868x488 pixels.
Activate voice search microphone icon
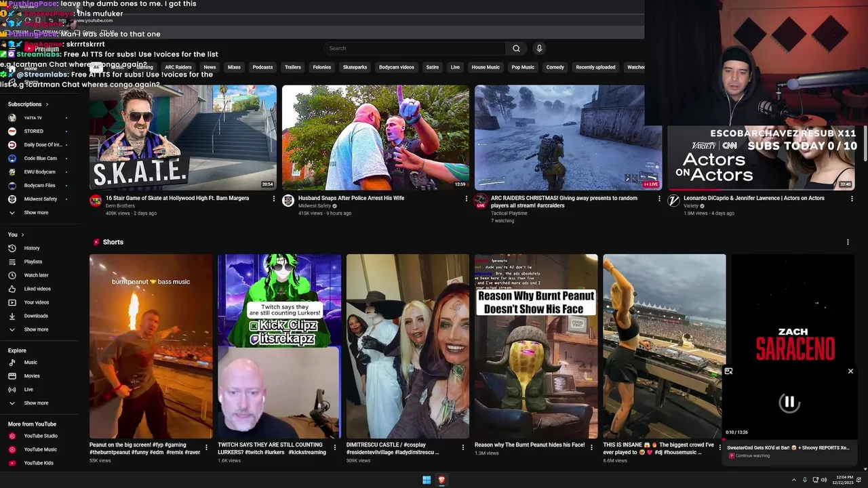coord(539,48)
